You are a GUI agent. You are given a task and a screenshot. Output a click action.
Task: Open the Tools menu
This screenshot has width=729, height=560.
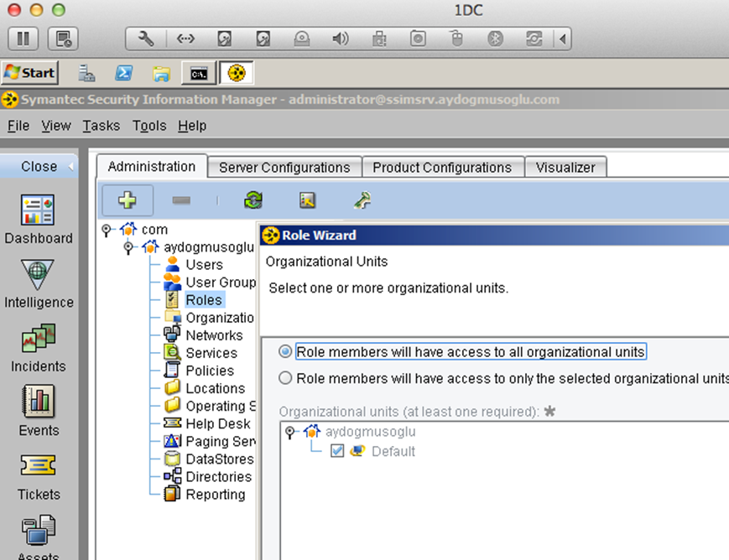pos(149,126)
